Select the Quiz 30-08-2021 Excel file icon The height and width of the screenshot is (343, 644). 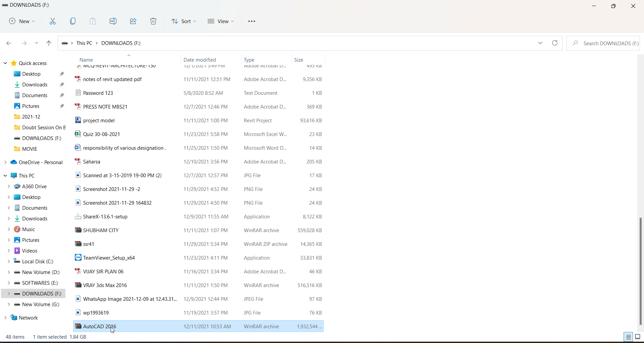pyautogui.click(x=78, y=134)
